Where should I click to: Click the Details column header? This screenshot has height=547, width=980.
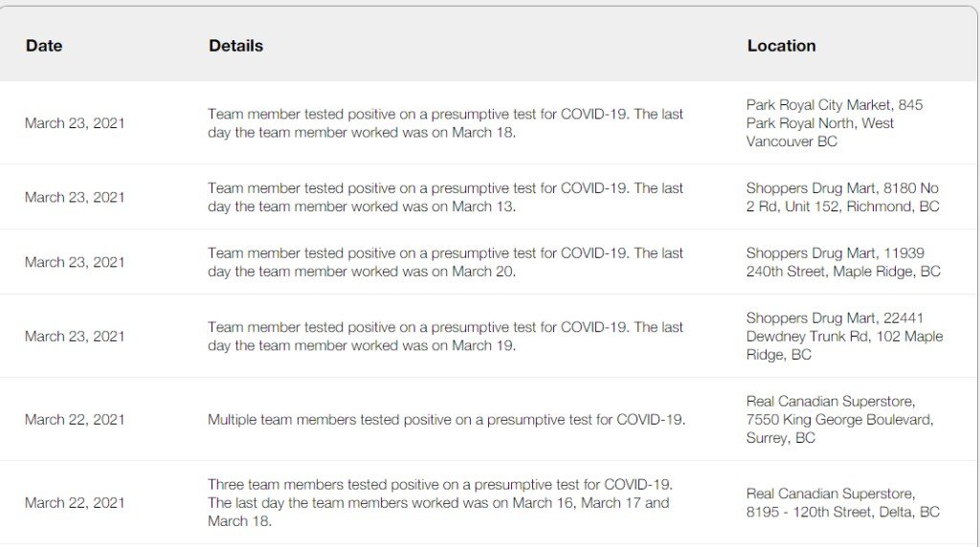(x=235, y=46)
